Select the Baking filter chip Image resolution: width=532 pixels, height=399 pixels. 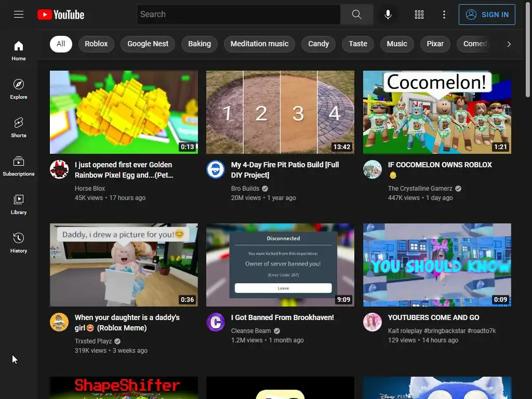(x=199, y=44)
